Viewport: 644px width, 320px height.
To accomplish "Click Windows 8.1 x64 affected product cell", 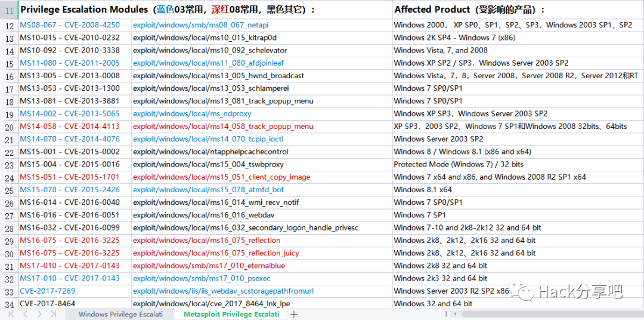I will click(518, 190).
